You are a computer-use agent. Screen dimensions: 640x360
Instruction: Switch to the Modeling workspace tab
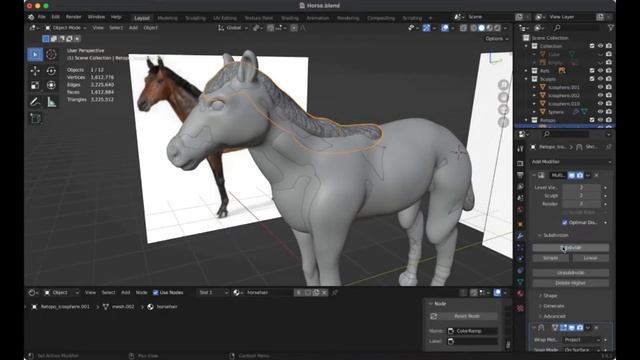tap(167, 18)
